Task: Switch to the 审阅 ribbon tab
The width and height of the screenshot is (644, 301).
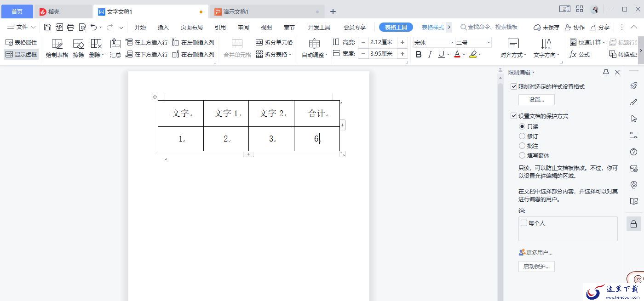Action: coord(243,27)
